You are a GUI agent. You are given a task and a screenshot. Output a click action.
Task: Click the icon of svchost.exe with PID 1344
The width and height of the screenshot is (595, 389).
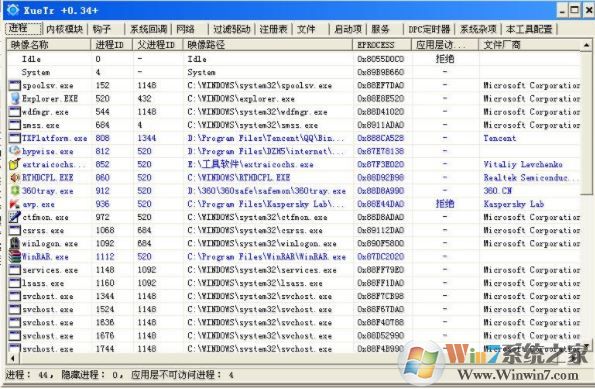[15, 296]
